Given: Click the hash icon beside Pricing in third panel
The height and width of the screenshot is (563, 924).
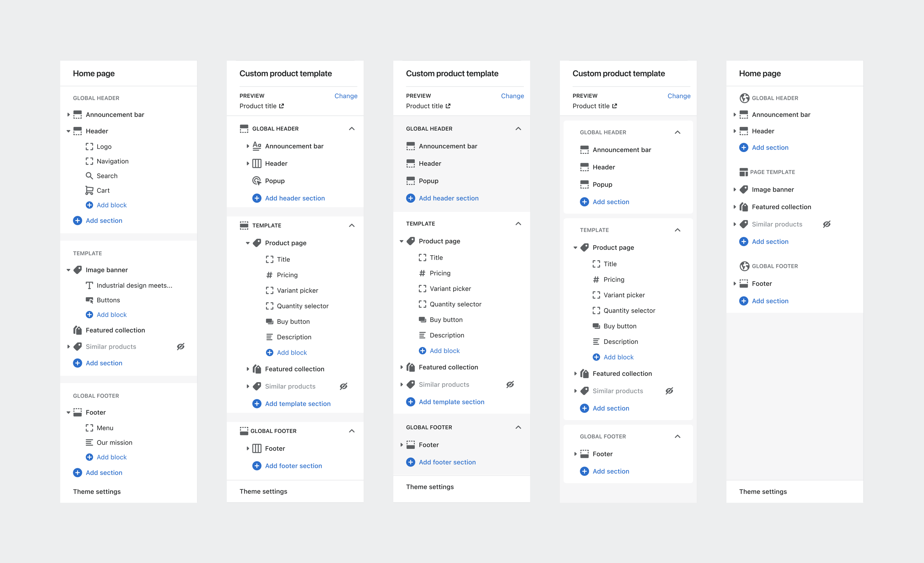Looking at the screenshot, I should coord(422,273).
